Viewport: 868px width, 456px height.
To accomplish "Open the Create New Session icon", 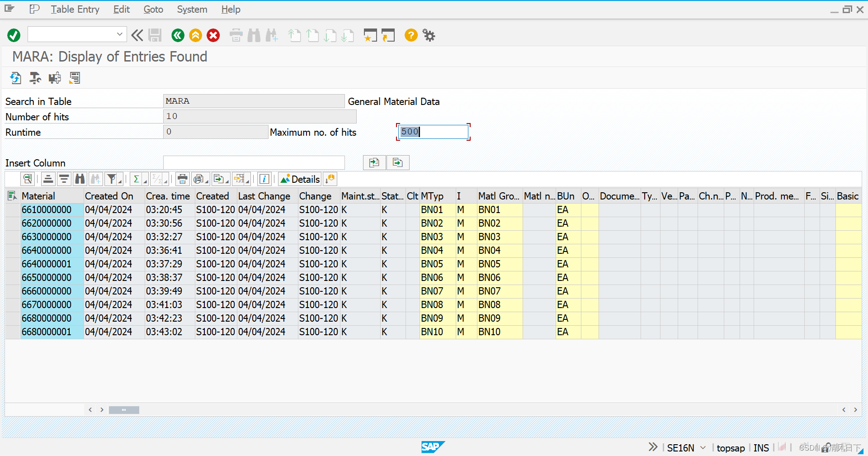I will tap(370, 35).
